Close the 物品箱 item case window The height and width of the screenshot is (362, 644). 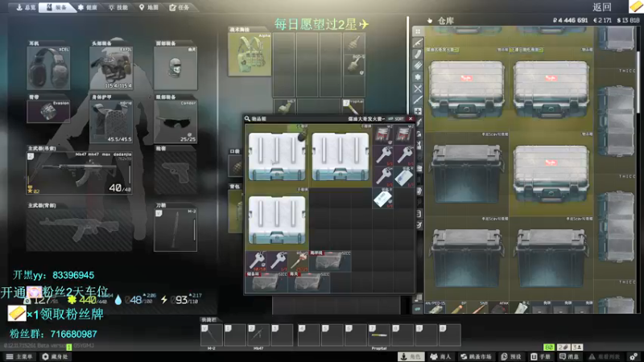[x=411, y=118]
